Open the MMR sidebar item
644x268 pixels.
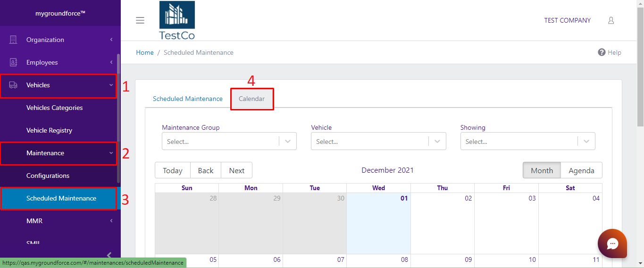pos(34,221)
